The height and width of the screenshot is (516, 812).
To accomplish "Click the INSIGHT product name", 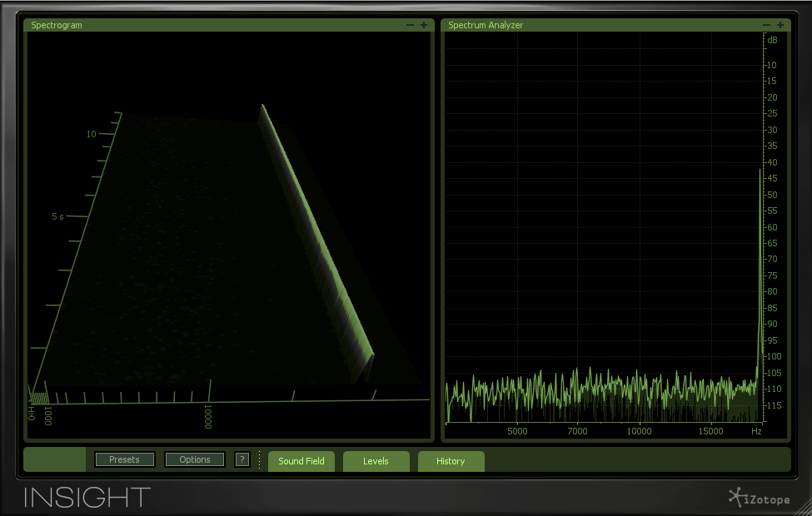I will point(87,498).
